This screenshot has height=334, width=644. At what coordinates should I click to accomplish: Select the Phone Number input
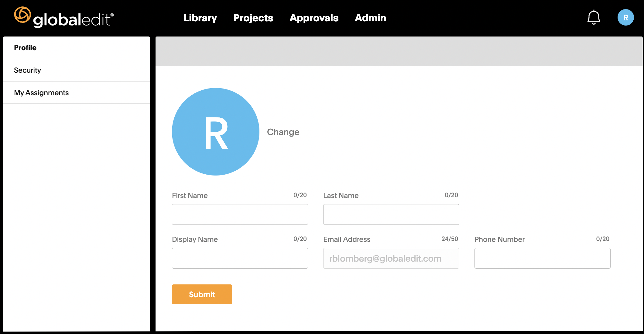(x=543, y=258)
